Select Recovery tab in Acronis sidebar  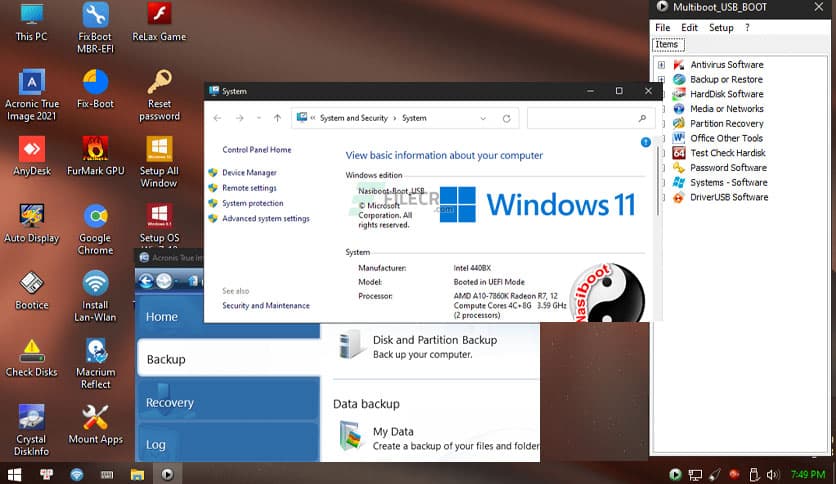coord(228,402)
